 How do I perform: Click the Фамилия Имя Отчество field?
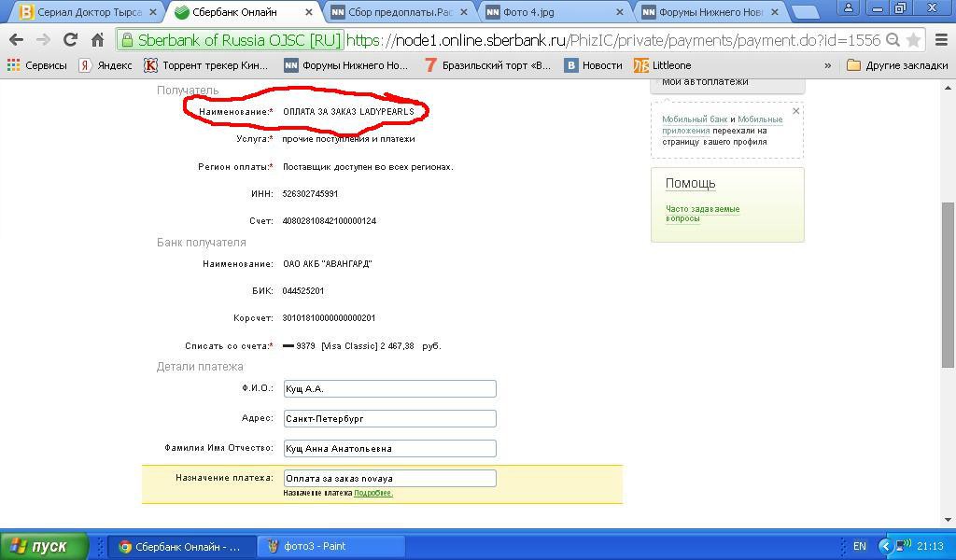tap(389, 449)
